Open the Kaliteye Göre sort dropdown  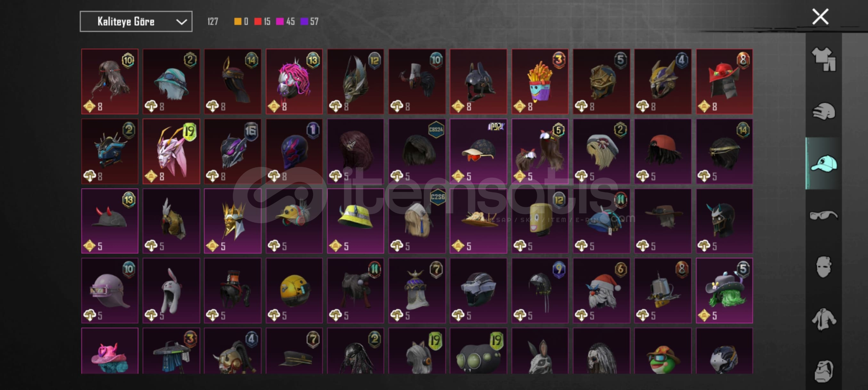coord(136,22)
